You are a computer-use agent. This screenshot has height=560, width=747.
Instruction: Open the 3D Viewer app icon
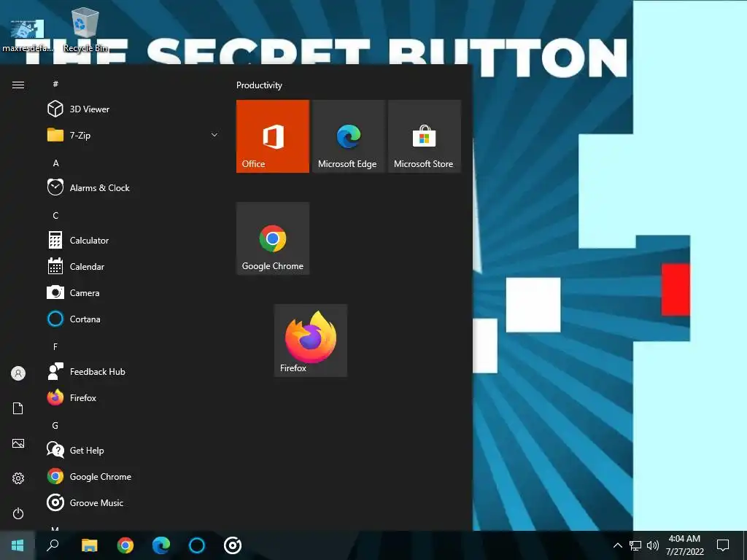(55, 109)
